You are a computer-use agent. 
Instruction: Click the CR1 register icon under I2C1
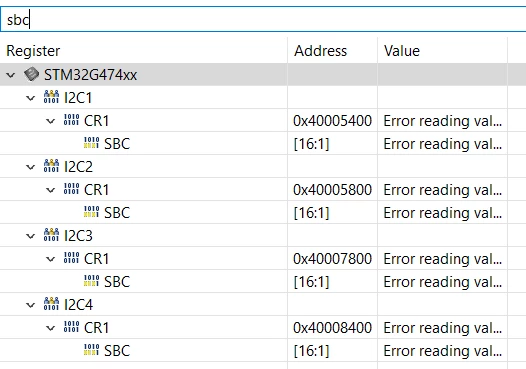[x=71, y=120]
